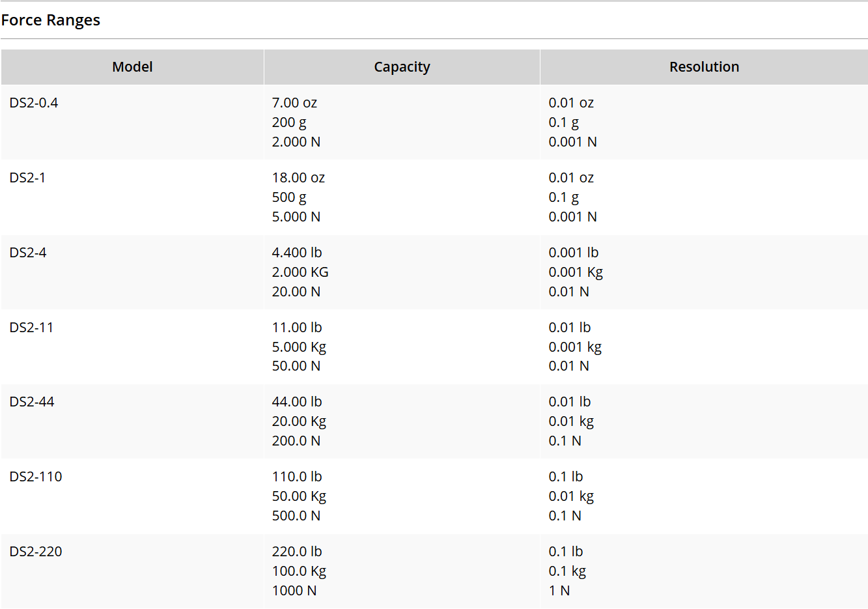Click the Capacity column header

click(x=402, y=67)
